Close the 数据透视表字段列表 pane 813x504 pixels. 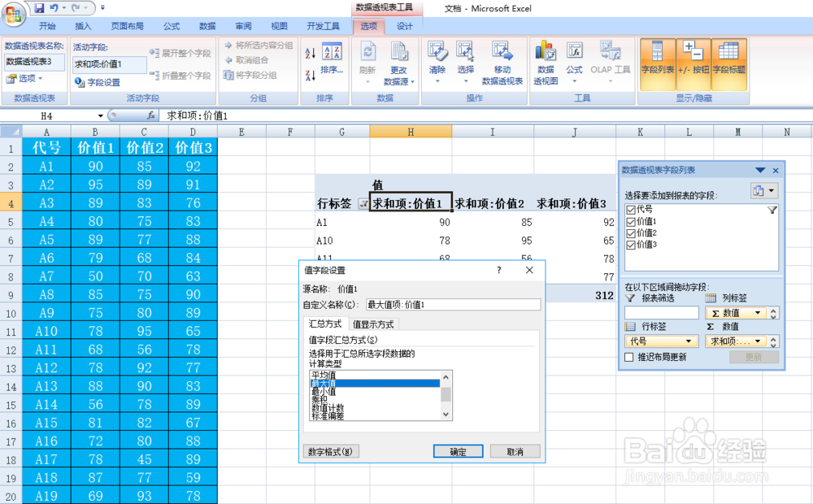click(776, 170)
